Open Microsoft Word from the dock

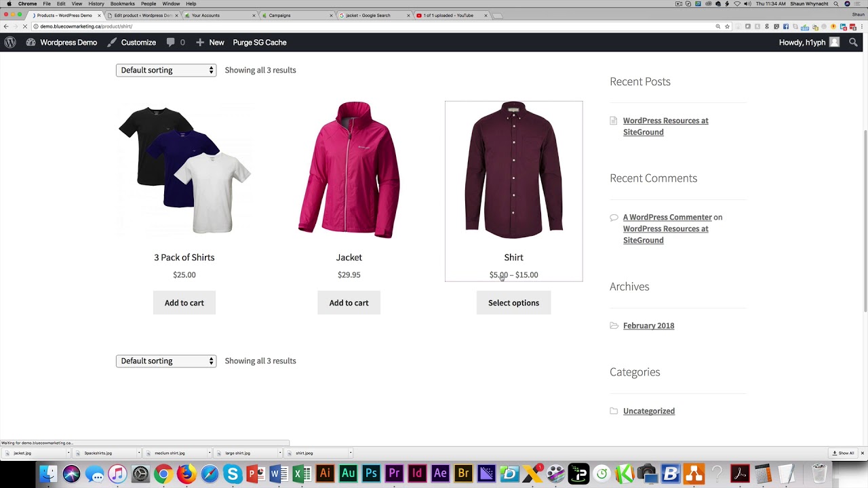(279, 473)
